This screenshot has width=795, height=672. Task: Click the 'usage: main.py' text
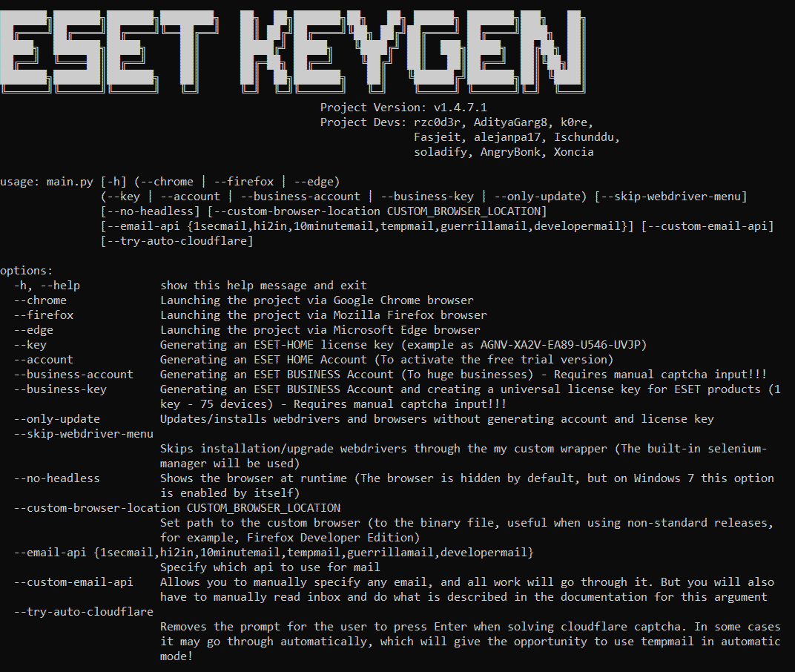pos(47,182)
